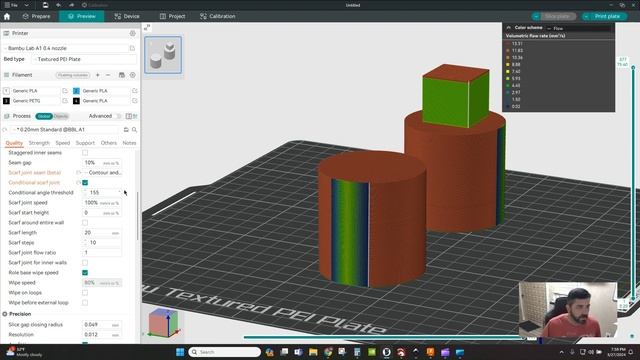Viewport: 640px width, 360px height.
Task: Save the 0.20mm Standard process preset
Action: [x=126, y=129]
